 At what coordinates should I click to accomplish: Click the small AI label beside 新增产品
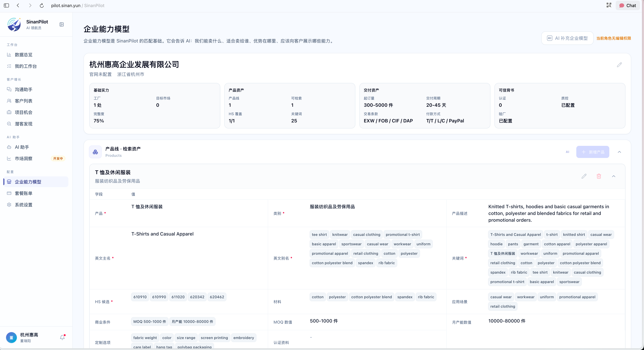pos(568,152)
